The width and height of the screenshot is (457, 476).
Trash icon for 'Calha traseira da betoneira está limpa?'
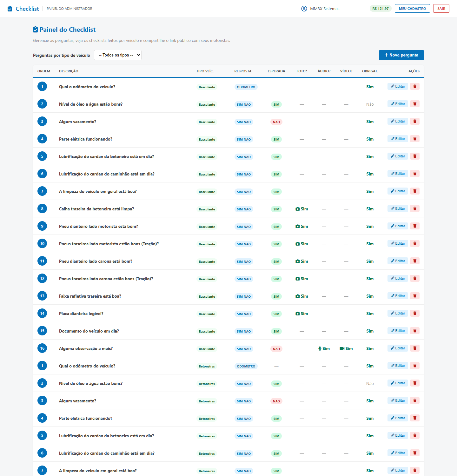tap(415, 208)
